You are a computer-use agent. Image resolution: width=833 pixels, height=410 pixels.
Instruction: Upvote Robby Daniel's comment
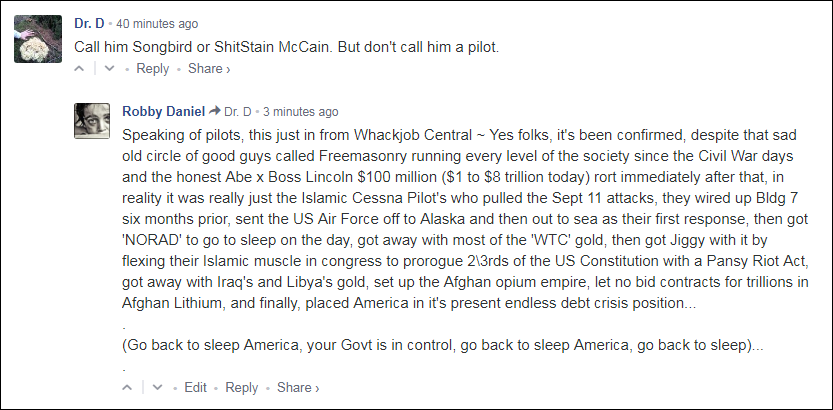[x=128, y=388]
